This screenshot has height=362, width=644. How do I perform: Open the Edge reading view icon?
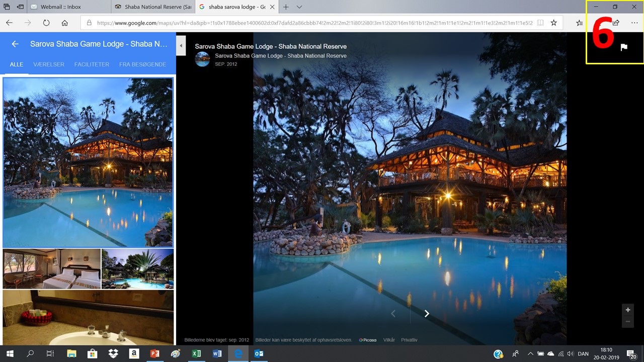540,23
